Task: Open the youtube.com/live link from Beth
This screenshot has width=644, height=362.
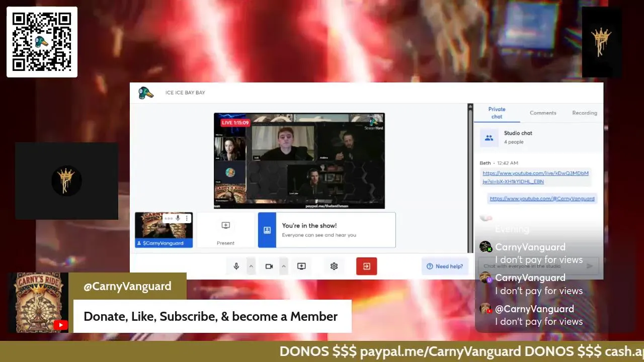Action: tap(535, 177)
